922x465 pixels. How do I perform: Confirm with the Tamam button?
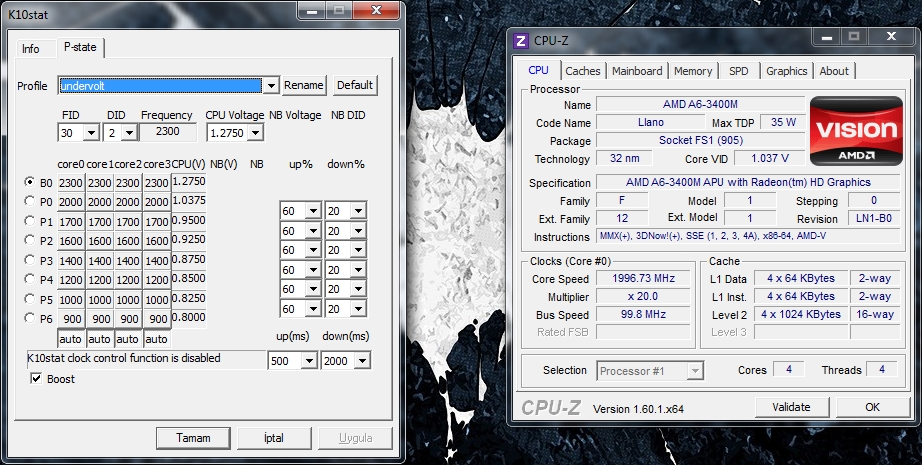pyautogui.click(x=193, y=438)
